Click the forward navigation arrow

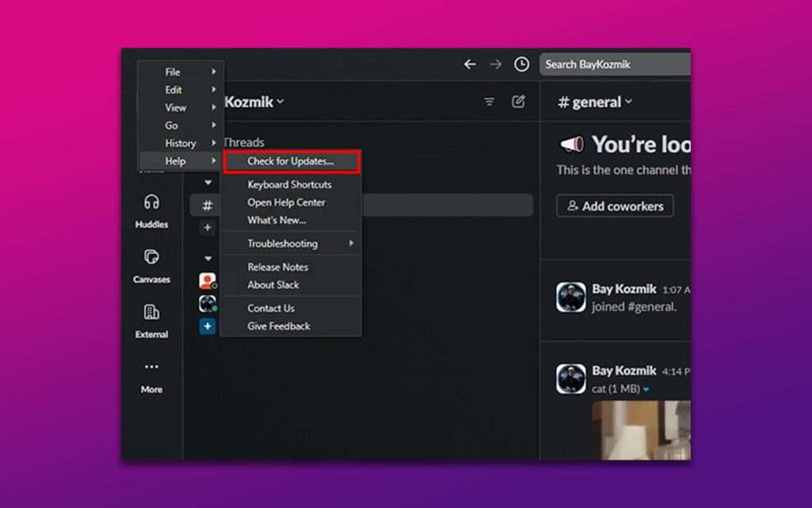[495, 64]
